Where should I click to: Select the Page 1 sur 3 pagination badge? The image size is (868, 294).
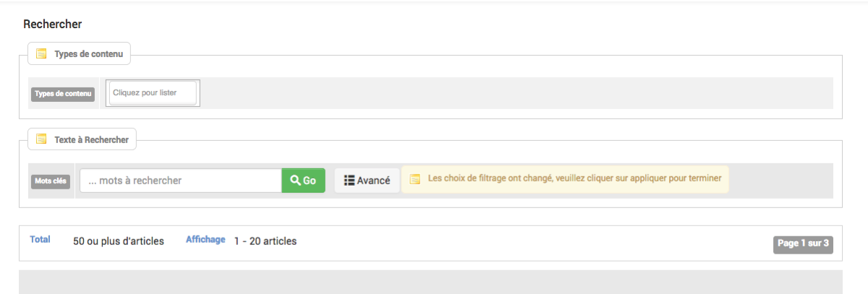click(803, 244)
